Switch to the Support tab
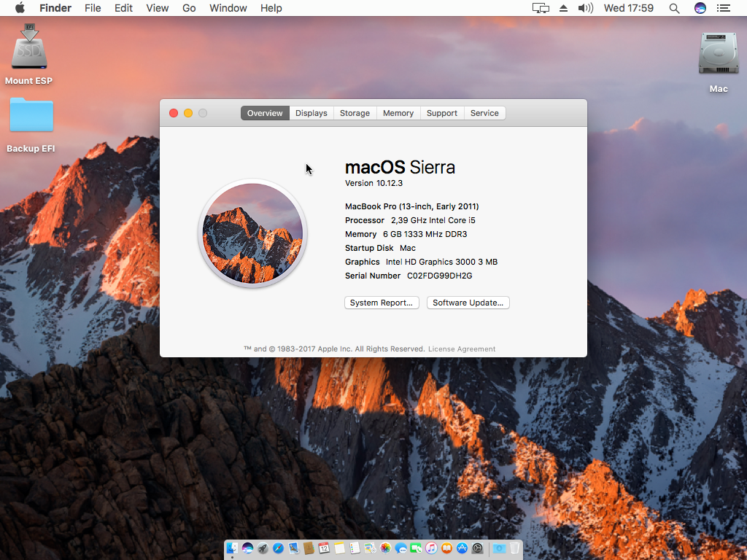This screenshot has width=747, height=560. [x=442, y=113]
